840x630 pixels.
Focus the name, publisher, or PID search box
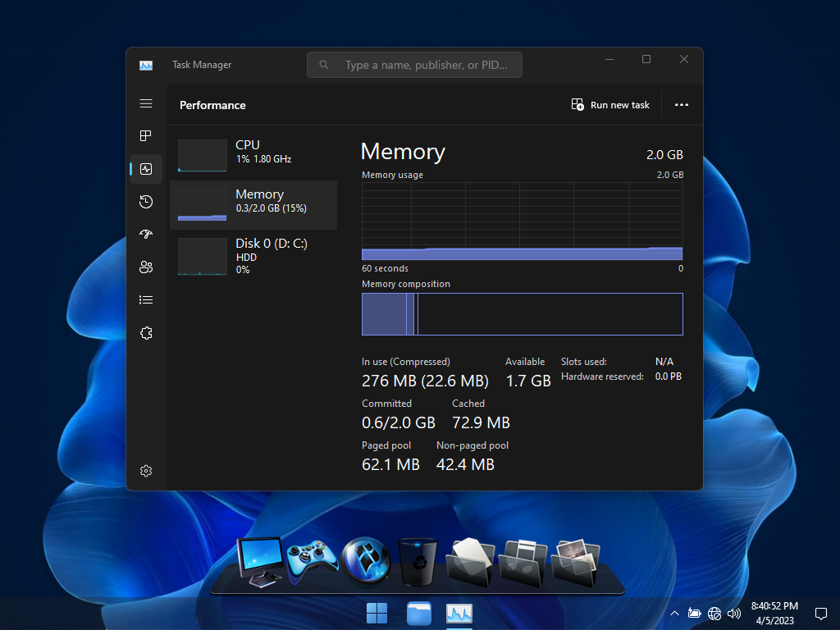pos(414,65)
